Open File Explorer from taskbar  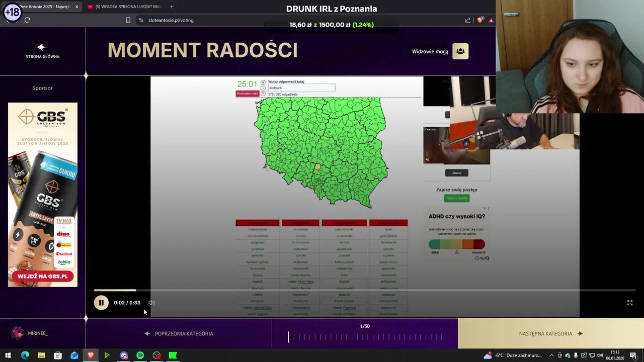(x=41, y=355)
